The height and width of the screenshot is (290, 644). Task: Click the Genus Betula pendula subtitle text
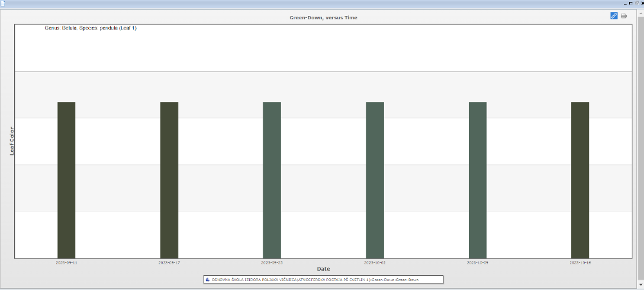(x=91, y=28)
